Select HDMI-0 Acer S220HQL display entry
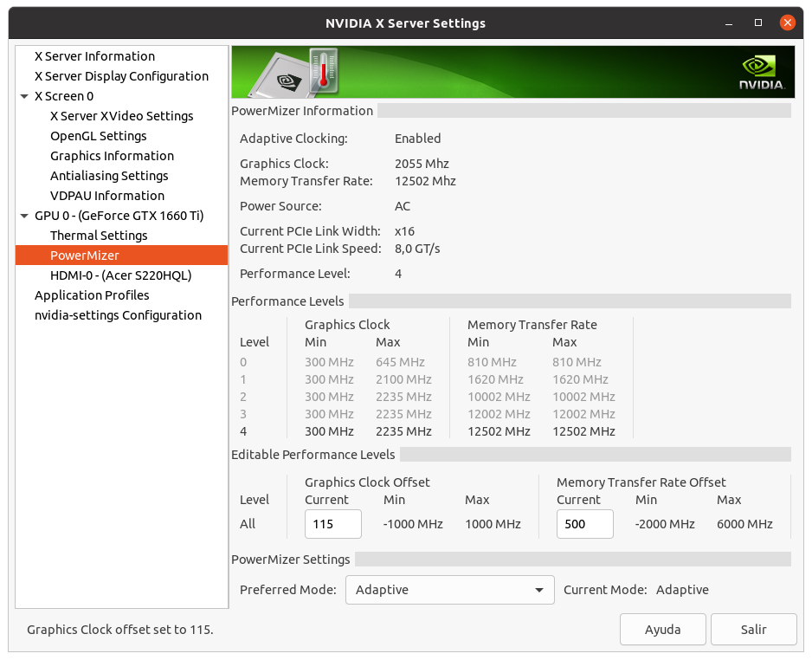This screenshot has width=812, height=660. pos(120,275)
